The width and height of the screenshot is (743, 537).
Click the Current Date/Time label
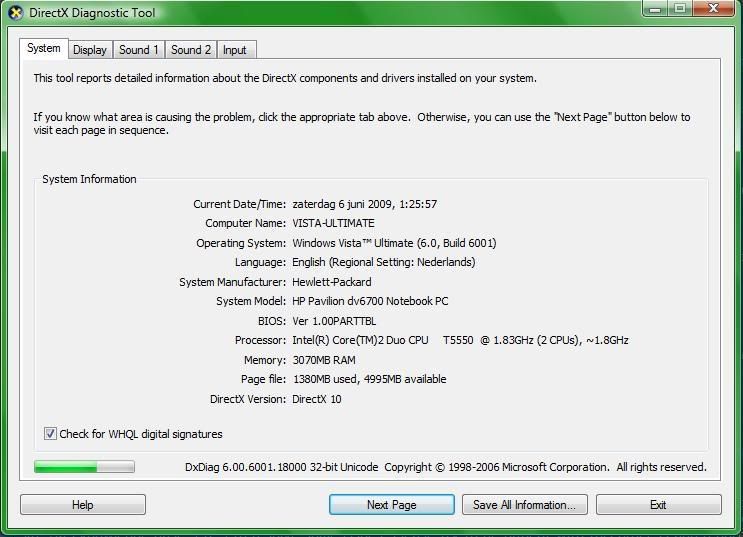click(x=239, y=204)
